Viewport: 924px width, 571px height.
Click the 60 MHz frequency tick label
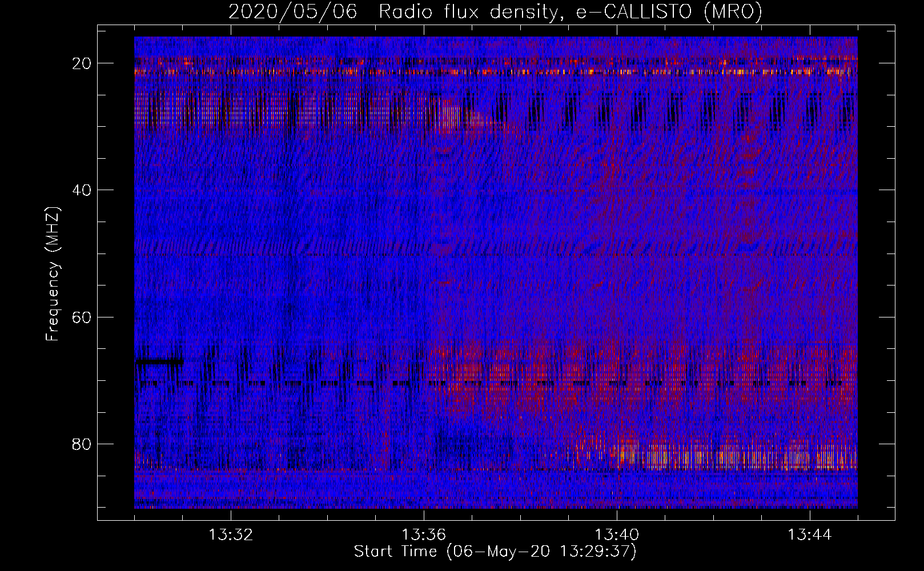[82, 316]
